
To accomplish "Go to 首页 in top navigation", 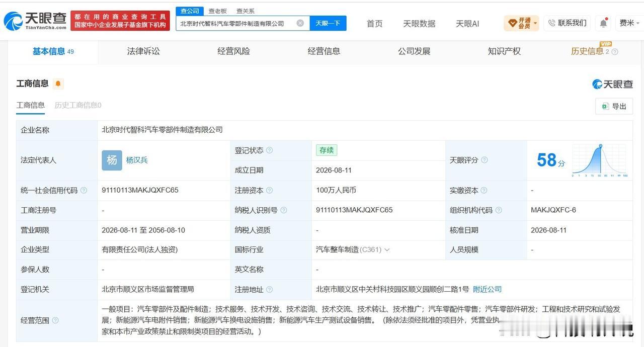I will point(374,24).
